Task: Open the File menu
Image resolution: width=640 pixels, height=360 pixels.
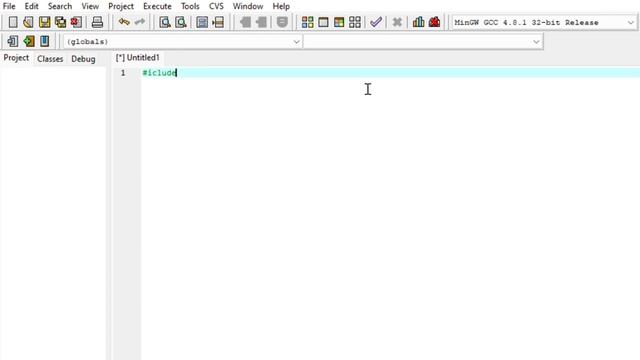Action: pos(9,6)
